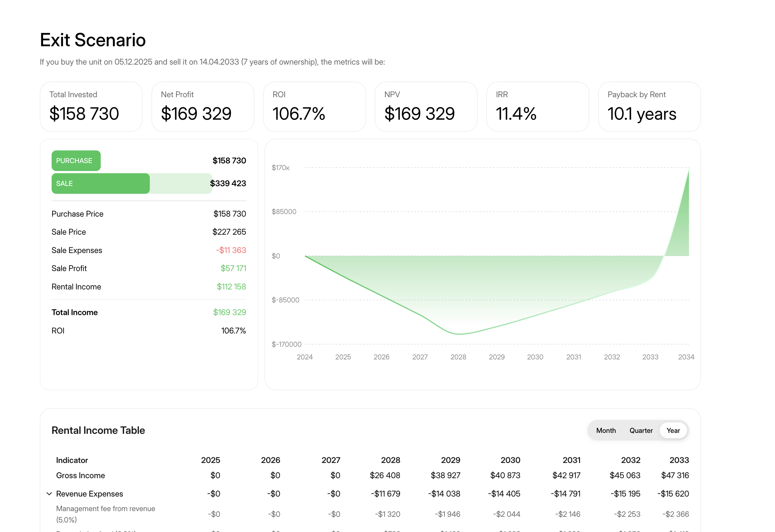The image size is (775, 532).
Task: Click the Revenue Expenses row label
Action: (x=89, y=494)
